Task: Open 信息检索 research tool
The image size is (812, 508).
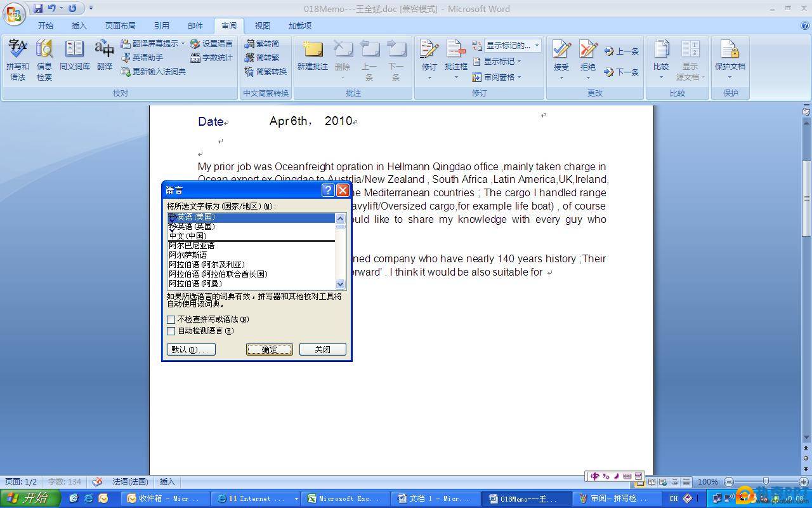Action: (x=44, y=60)
